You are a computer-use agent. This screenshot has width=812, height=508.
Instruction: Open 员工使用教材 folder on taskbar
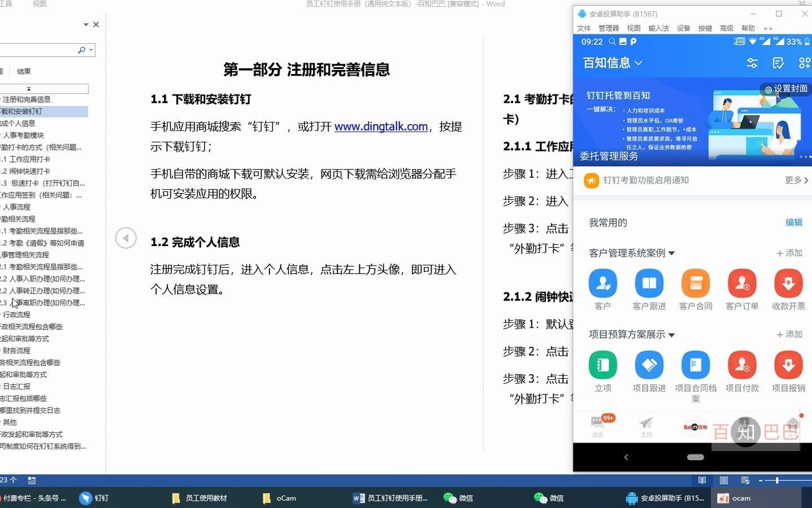pos(199,498)
